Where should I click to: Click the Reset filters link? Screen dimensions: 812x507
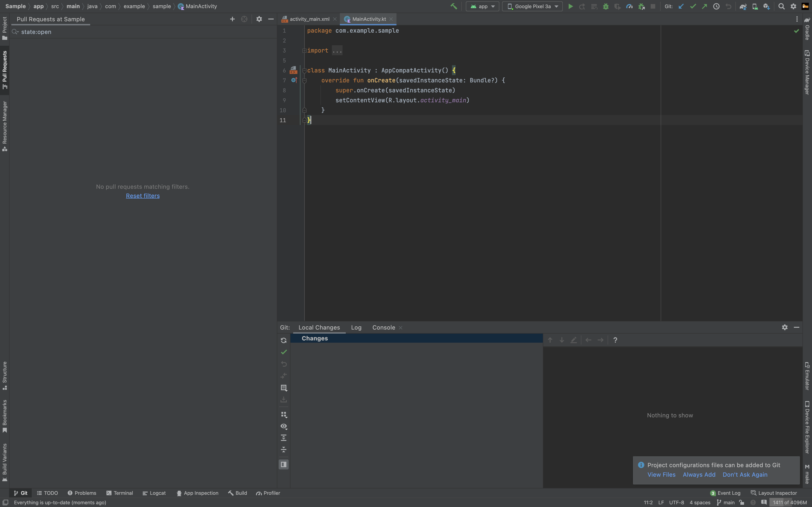coord(143,196)
